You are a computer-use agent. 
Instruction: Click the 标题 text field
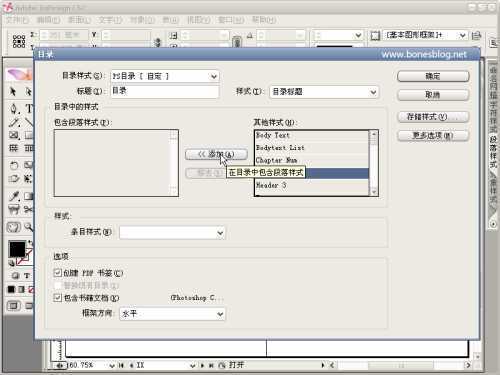(165, 91)
